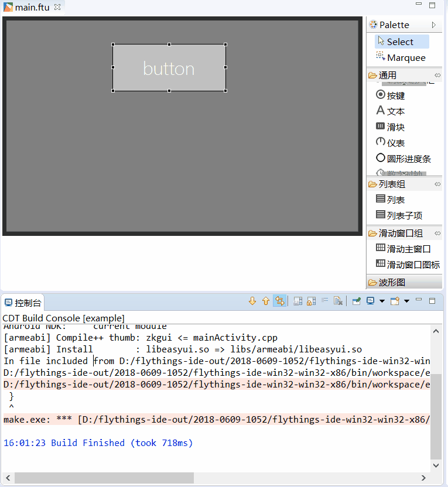This screenshot has height=487, width=448.
Task: Click console vertical scrollbar down arrow
Action: tap(436, 465)
